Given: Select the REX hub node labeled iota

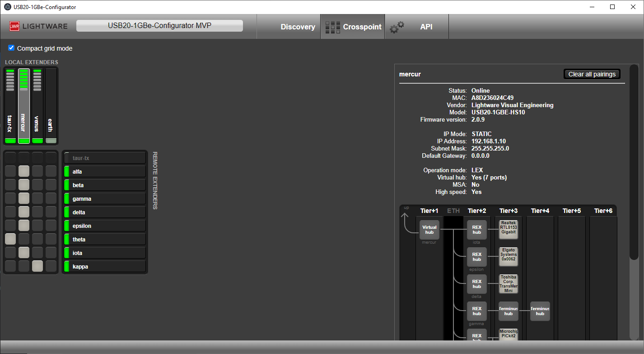Looking at the screenshot, I should pyautogui.click(x=476, y=230).
